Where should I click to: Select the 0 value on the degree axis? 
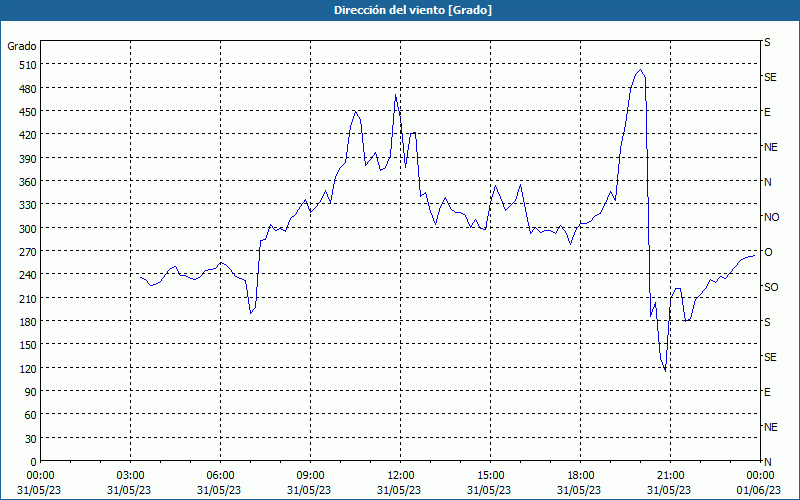click(33, 462)
